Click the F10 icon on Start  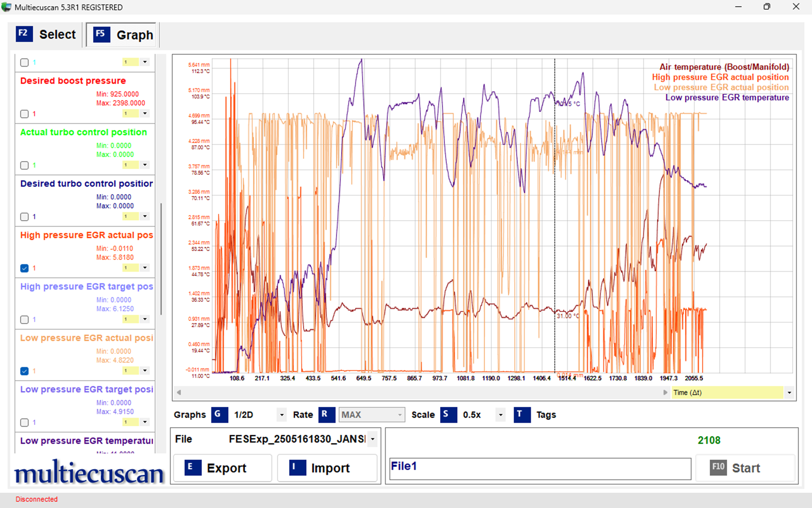point(718,468)
